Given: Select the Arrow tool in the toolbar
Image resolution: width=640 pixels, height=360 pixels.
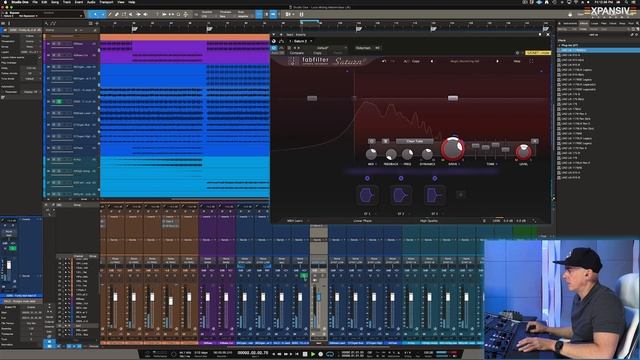Looking at the screenshot, I should (96, 14).
